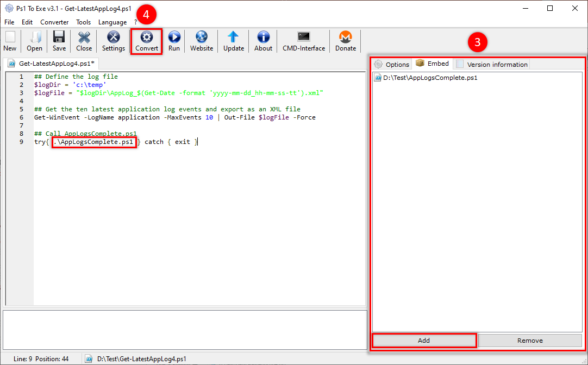Viewport: 588px width, 365px height.
Task: Switch to the Options tab
Action: [392, 65]
